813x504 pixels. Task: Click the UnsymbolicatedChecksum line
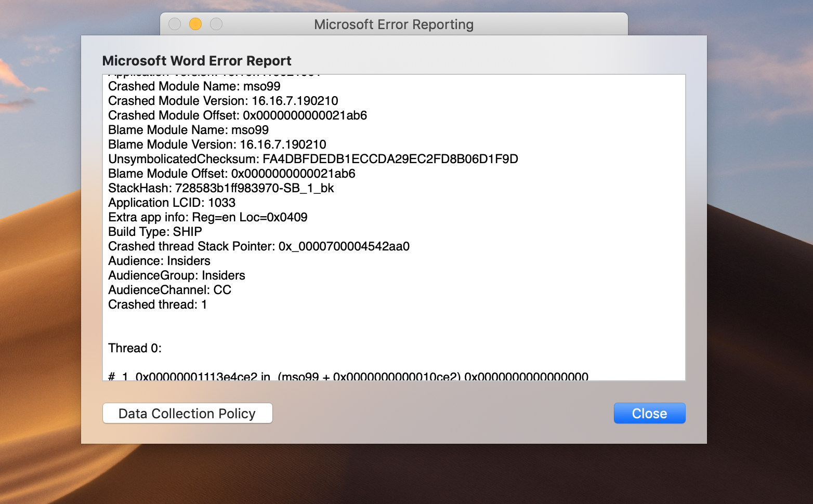click(x=313, y=159)
